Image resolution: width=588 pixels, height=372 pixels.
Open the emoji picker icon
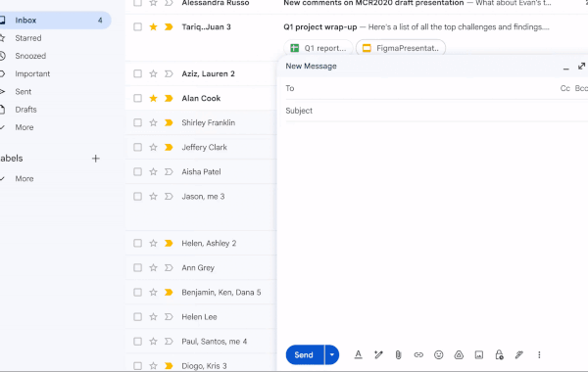[438, 354]
